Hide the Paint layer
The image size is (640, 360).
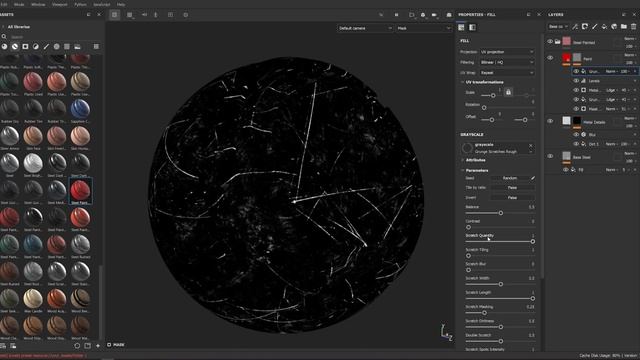(550, 58)
